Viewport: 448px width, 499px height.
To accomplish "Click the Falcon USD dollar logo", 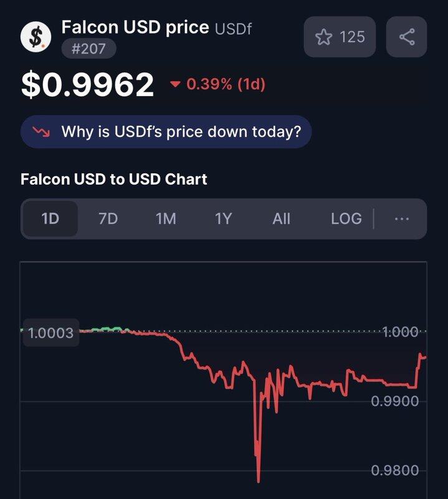I will point(36,37).
